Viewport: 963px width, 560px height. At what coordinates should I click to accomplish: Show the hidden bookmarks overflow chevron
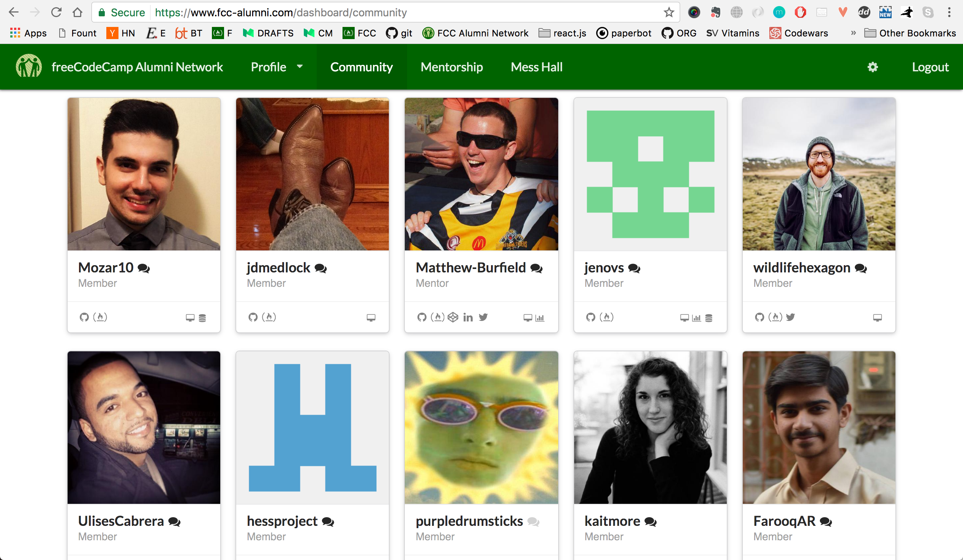point(853,33)
